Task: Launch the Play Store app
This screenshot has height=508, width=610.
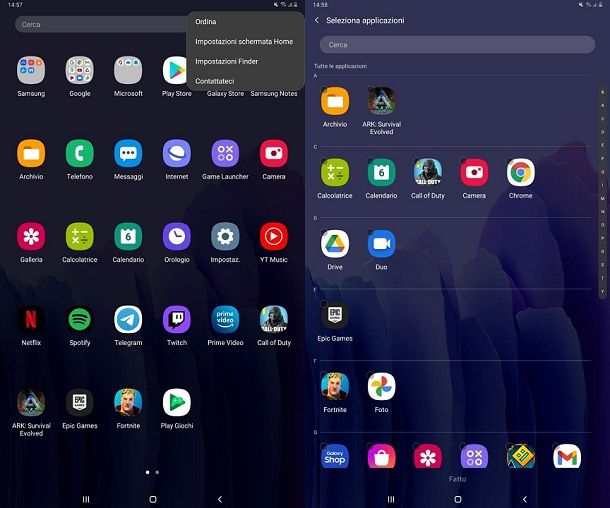Action: pyautogui.click(x=177, y=70)
